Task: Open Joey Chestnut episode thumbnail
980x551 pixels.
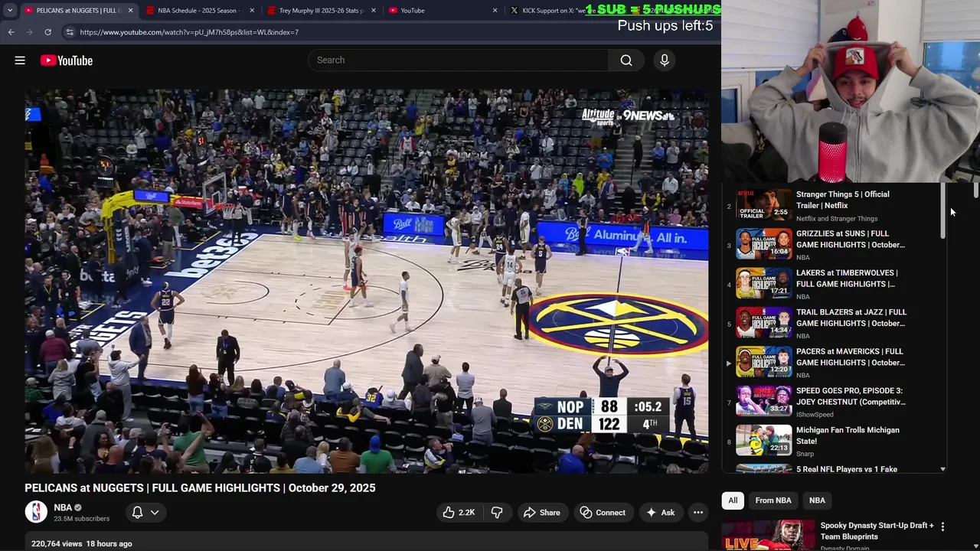Action: tap(764, 402)
